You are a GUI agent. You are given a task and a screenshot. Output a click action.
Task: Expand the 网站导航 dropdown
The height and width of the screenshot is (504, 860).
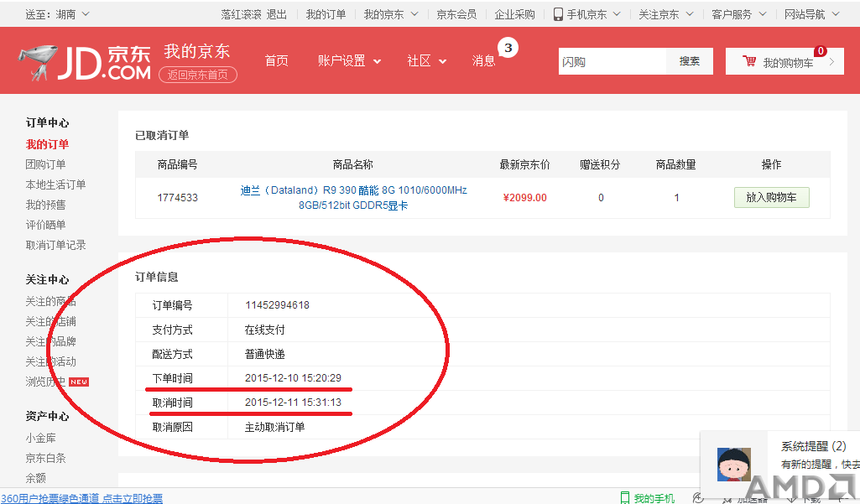pos(836,14)
